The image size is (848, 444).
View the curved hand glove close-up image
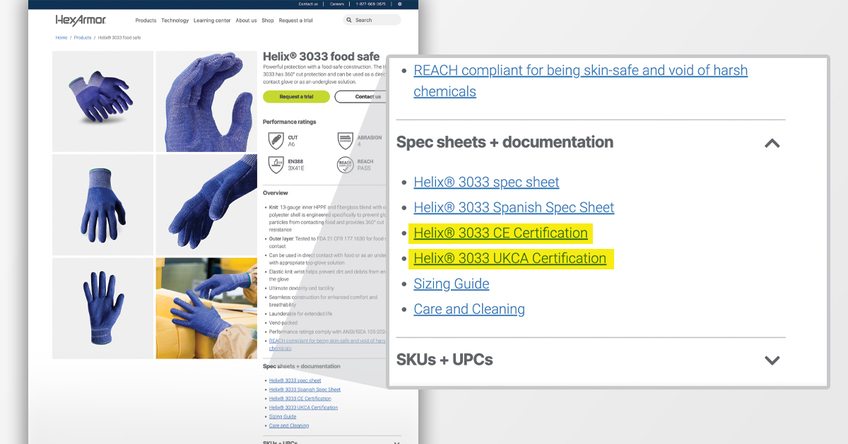click(206, 101)
